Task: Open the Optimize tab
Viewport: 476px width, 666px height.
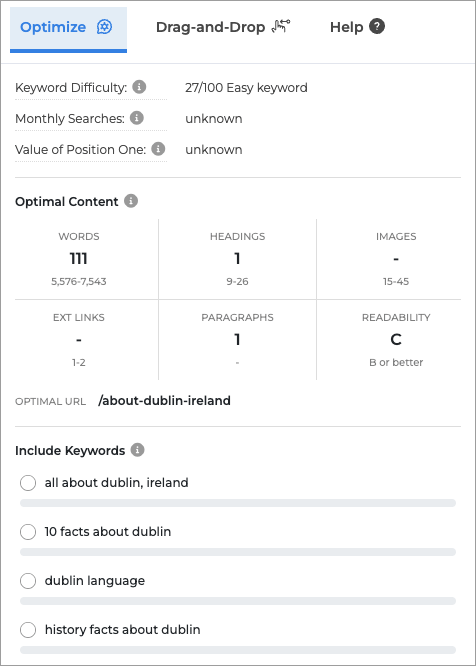Action: (68, 29)
